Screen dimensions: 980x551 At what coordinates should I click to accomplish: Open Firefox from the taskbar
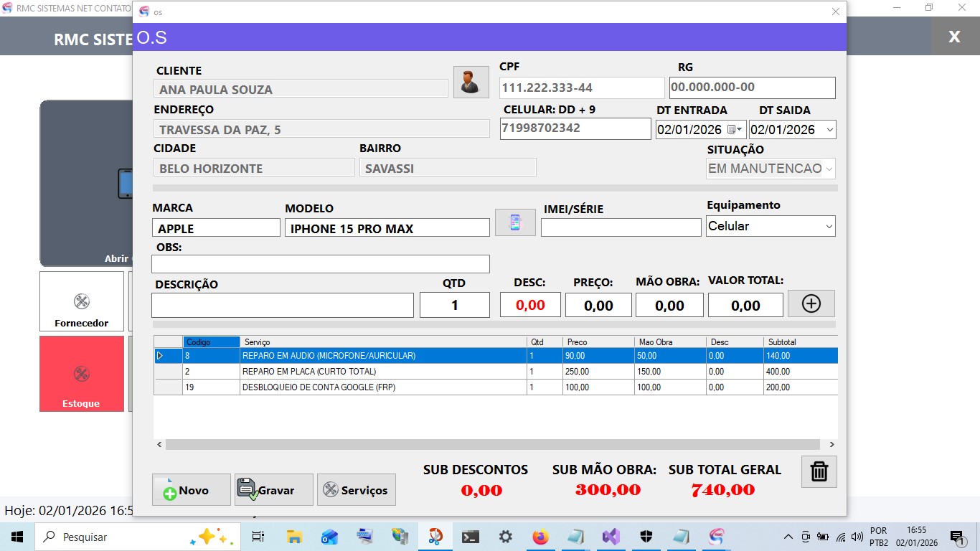point(540,537)
